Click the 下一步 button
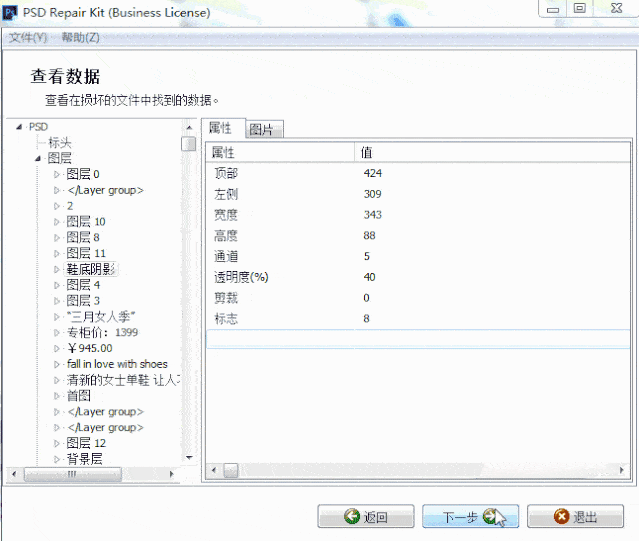This screenshot has height=541, width=639. (x=470, y=516)
